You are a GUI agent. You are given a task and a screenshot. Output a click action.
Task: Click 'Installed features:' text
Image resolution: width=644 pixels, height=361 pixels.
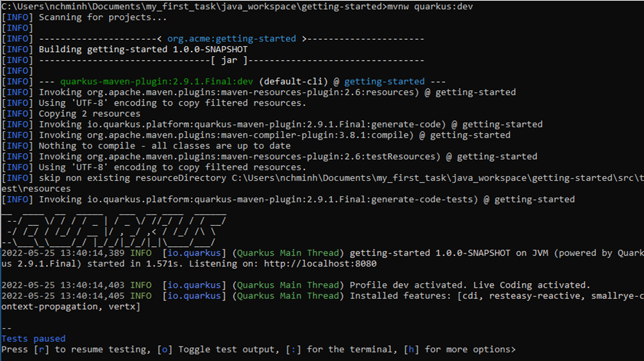400,296
